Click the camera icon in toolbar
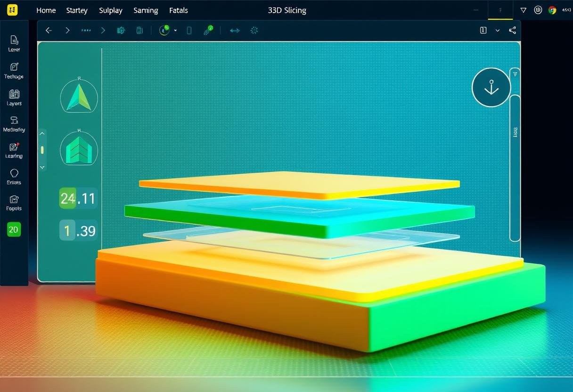This screenshot has width=573, height=392. [x=121, y=31]
